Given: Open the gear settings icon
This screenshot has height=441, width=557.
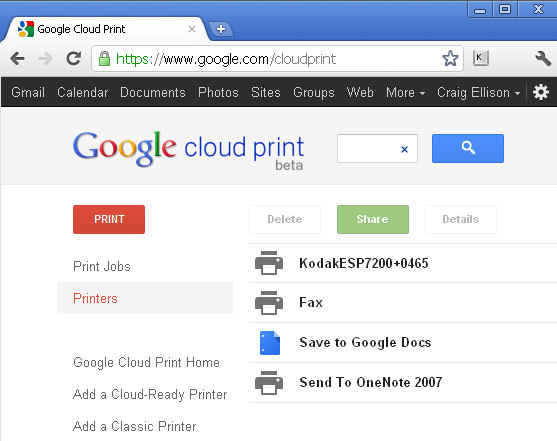Looking at the screenshot, I should pyautogui.click(x=541, y=92).
